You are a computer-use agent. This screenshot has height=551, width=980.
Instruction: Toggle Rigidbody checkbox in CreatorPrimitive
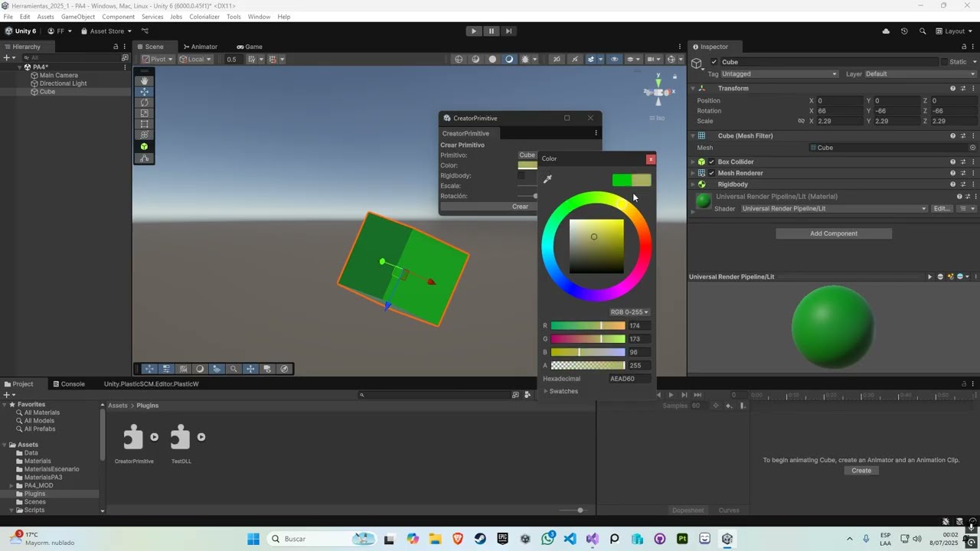click(x=521, y=175)
